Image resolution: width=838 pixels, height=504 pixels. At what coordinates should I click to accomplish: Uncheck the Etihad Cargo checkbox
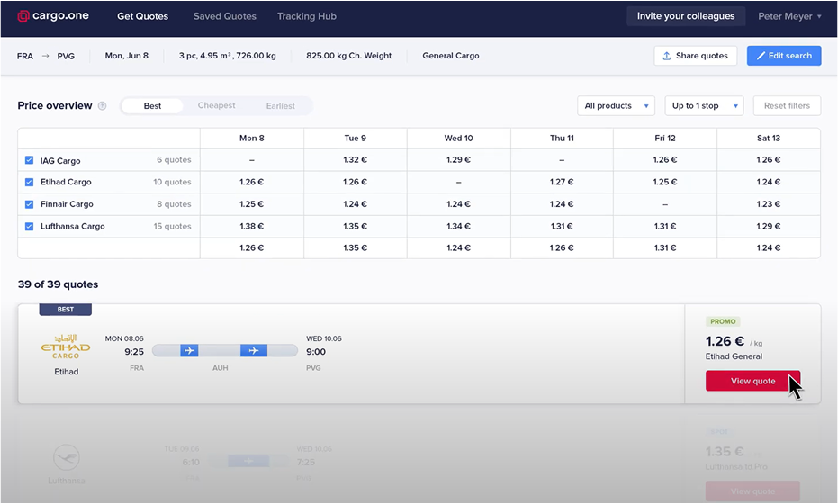point(30,182)
